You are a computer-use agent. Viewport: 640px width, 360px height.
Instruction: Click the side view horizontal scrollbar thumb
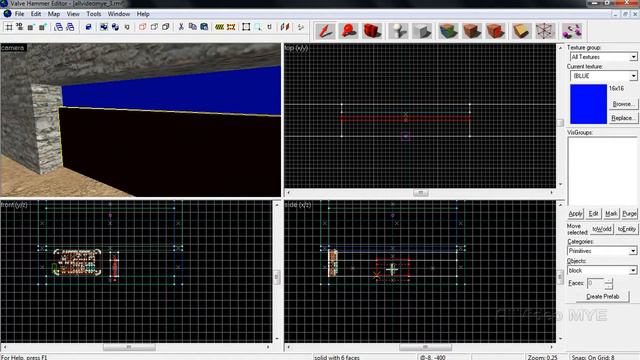425,347
